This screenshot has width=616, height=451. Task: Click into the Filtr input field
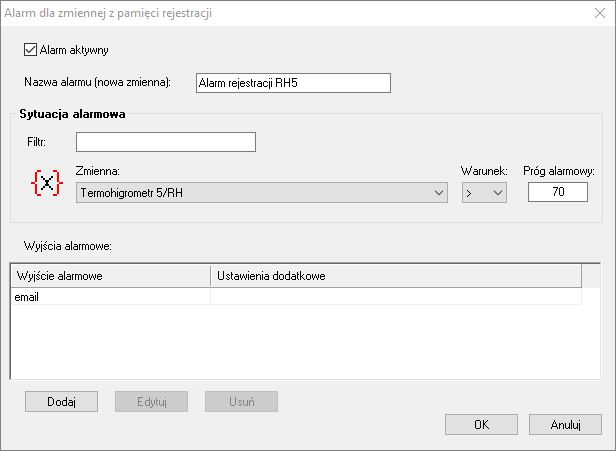click(166, 142)
